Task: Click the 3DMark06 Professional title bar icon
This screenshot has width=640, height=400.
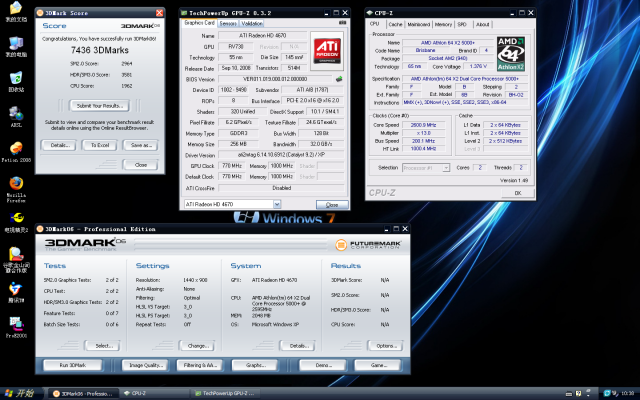Action: tap(40, 229)
